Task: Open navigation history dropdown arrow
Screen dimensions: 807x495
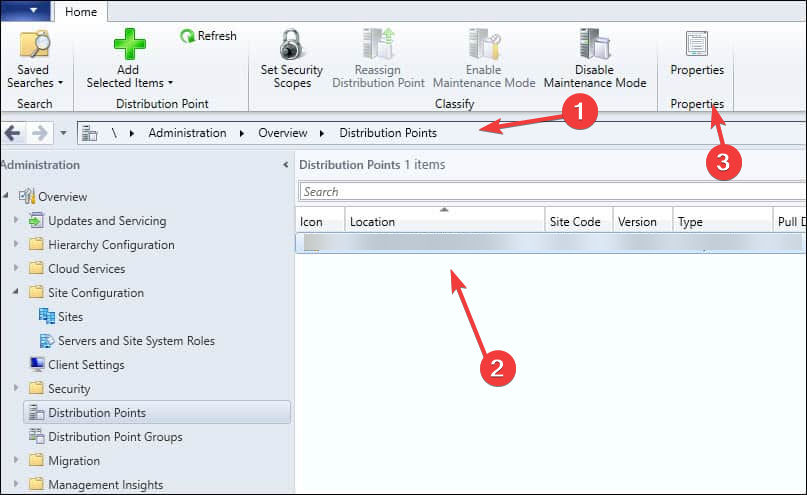Action: tap(63, 133)
